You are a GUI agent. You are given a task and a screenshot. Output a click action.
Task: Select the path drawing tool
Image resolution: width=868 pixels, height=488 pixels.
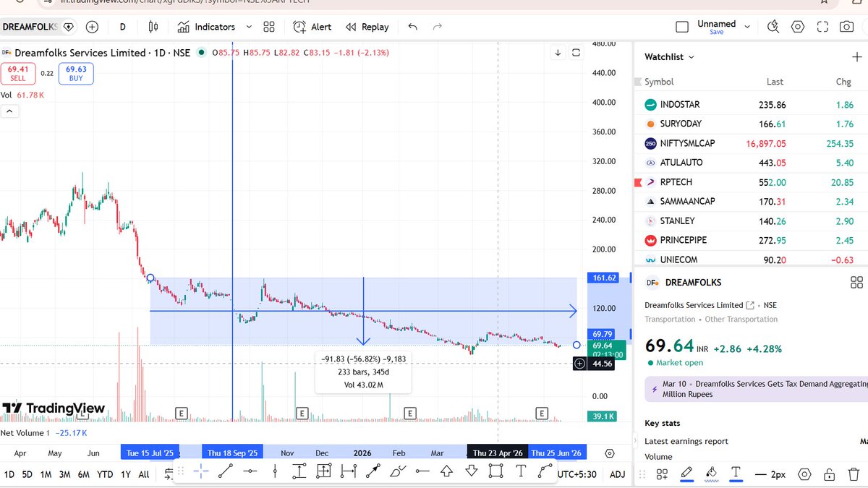[545, 471]
